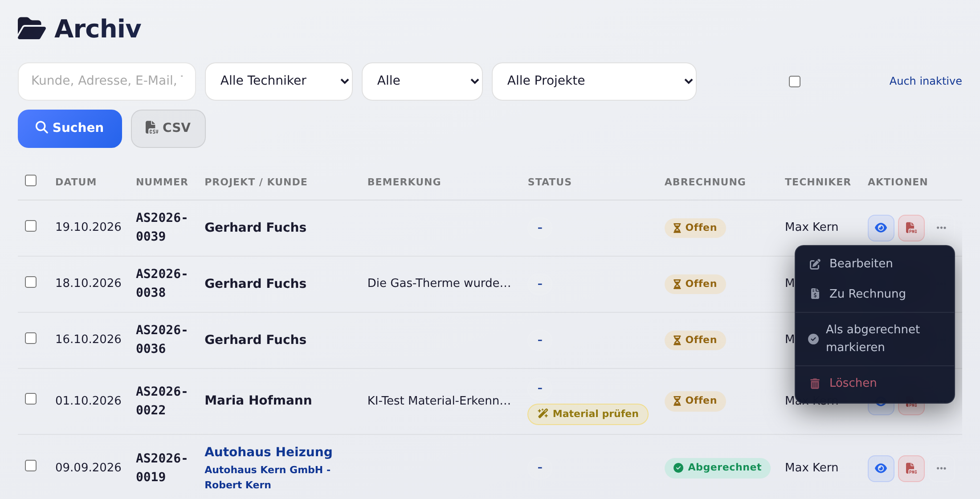Click Offen badge for AS2026-0038

click(695, 284)
